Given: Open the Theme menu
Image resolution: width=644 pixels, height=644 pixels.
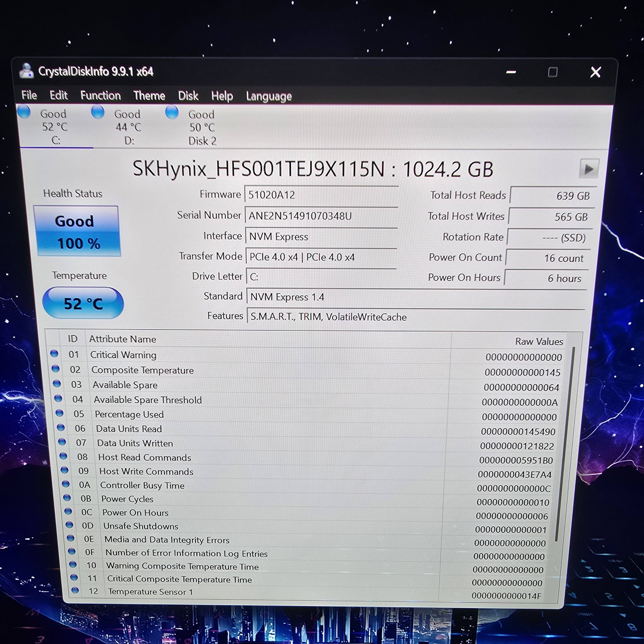Looking at the screenshot, I should tap(149, 96).
